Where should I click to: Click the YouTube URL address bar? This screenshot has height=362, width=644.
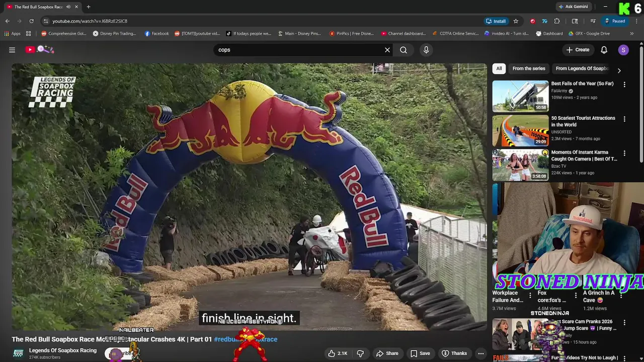coord(262,21)
